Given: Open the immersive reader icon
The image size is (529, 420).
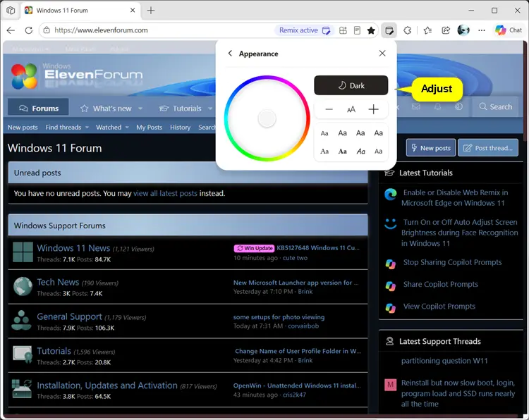Looking at the screenshot, I should [357, 30].
